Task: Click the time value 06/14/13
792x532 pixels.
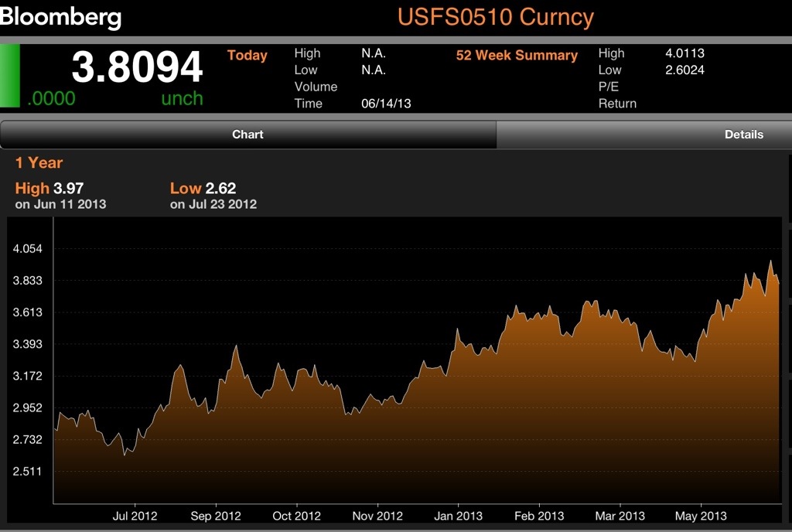Action: click(386, 104)
